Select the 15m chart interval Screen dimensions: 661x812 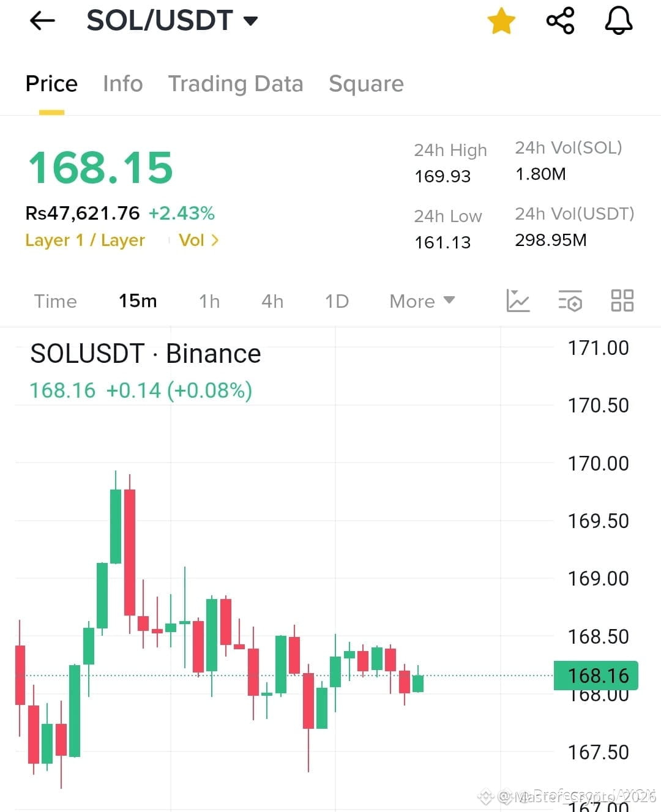[x=138, y=301]
